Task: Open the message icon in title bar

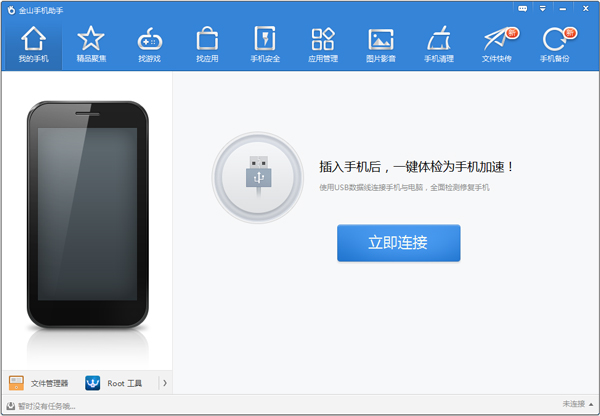Action: pyautogui.click(x=522, y=9)
